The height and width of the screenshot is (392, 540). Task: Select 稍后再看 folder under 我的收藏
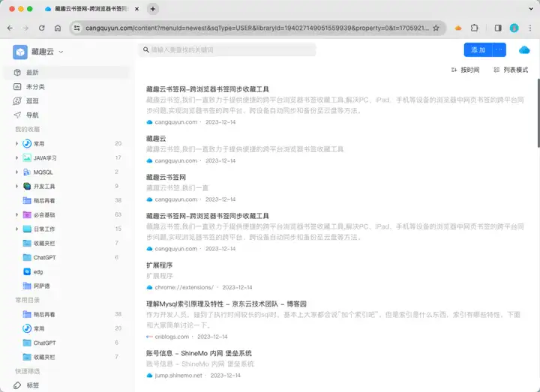[44, 200]
